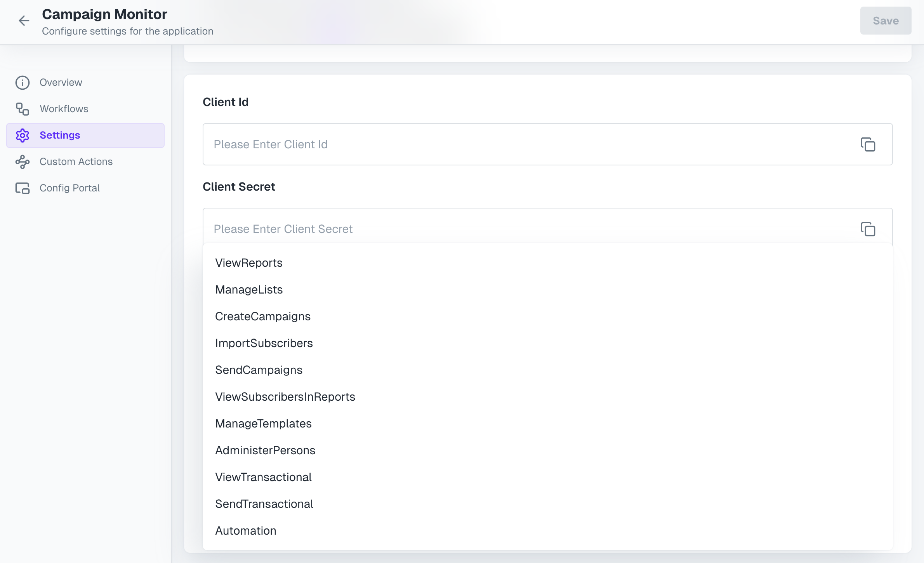Navigate to Config Portal
Viewport: 924px width, 563px height.
coord(69,188)
